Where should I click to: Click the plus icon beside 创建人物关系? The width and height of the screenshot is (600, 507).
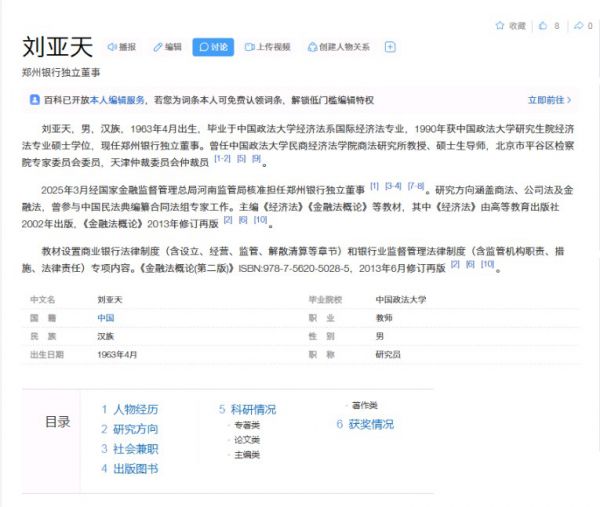pyautogui.click(x=390, y=47)
